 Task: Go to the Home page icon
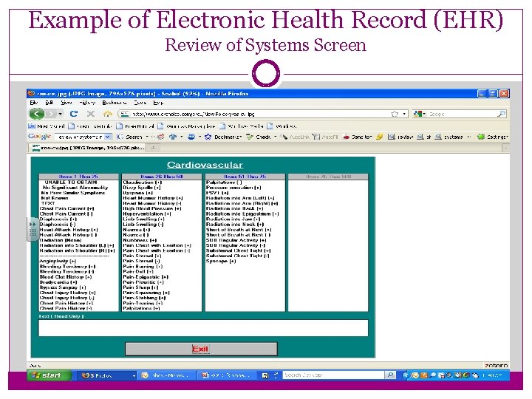click(x=108, y=114)
